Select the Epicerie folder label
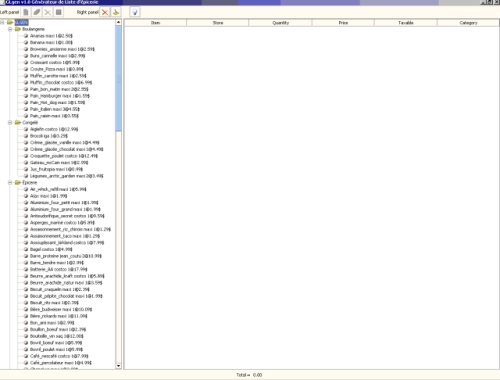Screen dimensions: 500x380 pos(30,182)
